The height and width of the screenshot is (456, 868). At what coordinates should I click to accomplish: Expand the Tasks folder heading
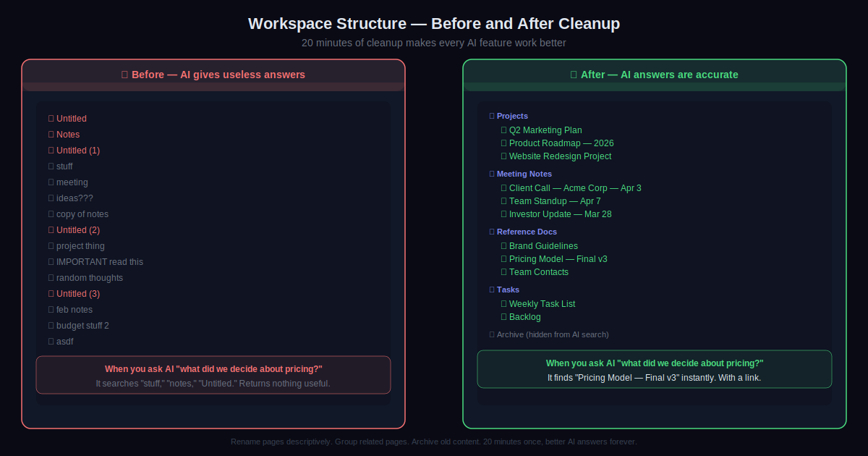tap(508, 290)
